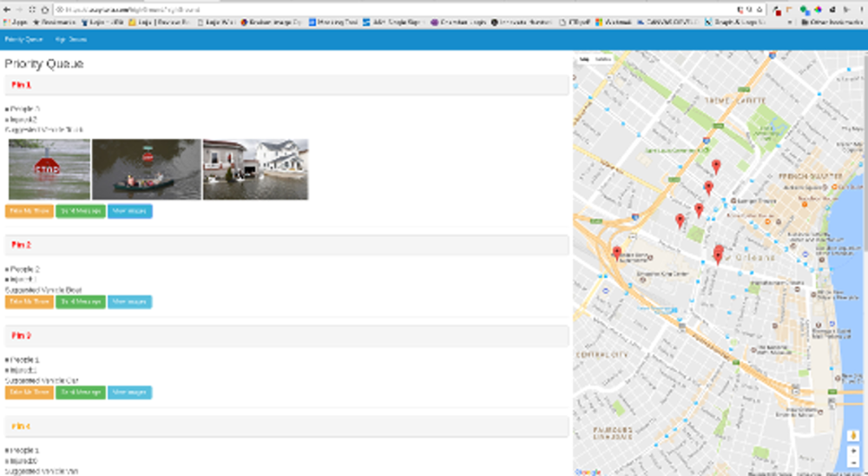The height and width of the screenshot is (476, 868).
Task: Reload the page with the refresh icon
Action: click(x=32, y=10)
